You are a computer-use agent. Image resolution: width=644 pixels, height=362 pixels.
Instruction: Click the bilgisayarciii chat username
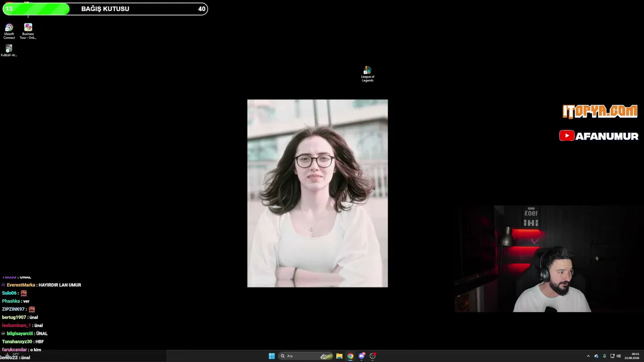[x=20, y=333]
